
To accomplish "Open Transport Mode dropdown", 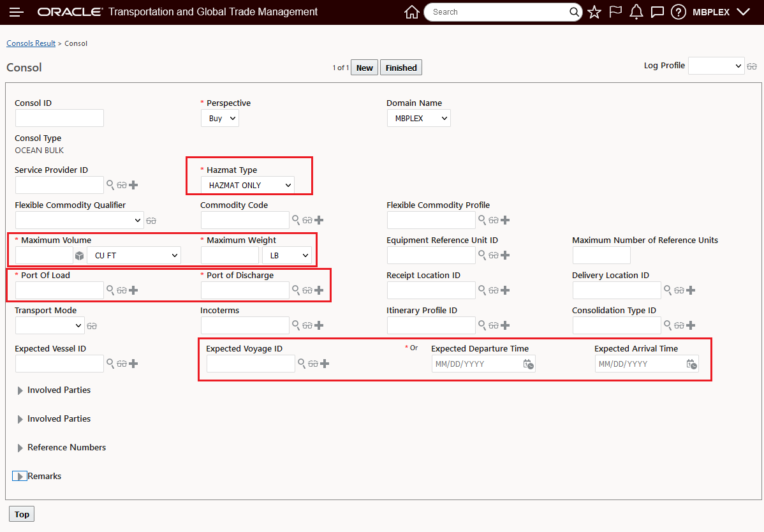I will [x=50, y=325].
